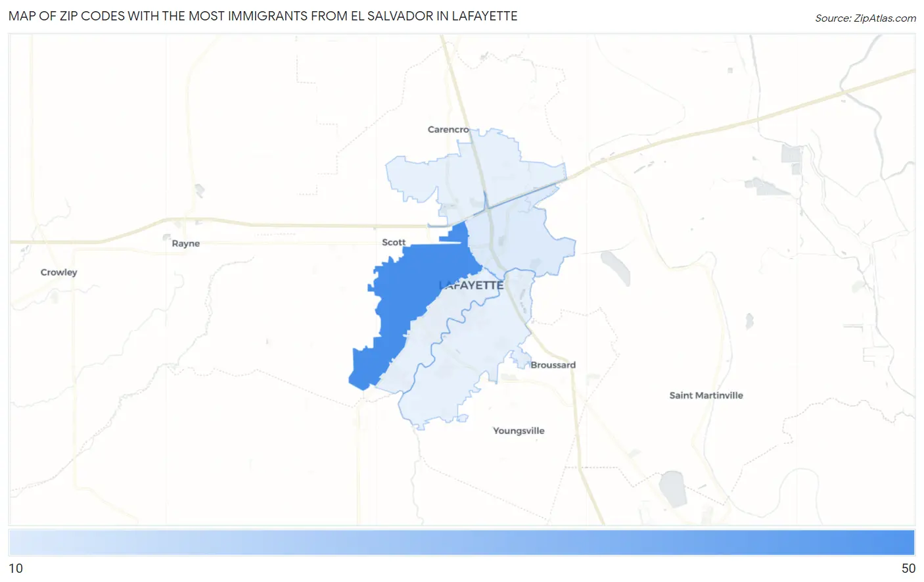Click the middle of the legend gradient bar
The image size is (924, 582).
(x=461, y=543)
